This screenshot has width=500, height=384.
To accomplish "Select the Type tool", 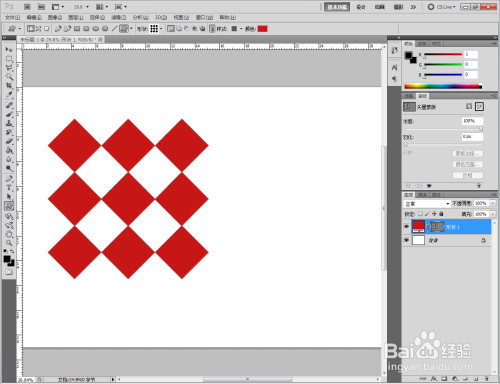I will point(9,188).
